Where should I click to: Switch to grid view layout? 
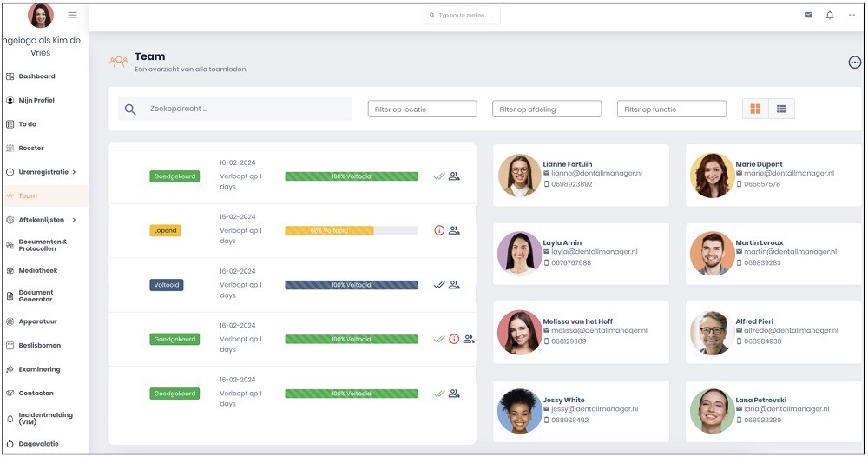tap(755, 109)
